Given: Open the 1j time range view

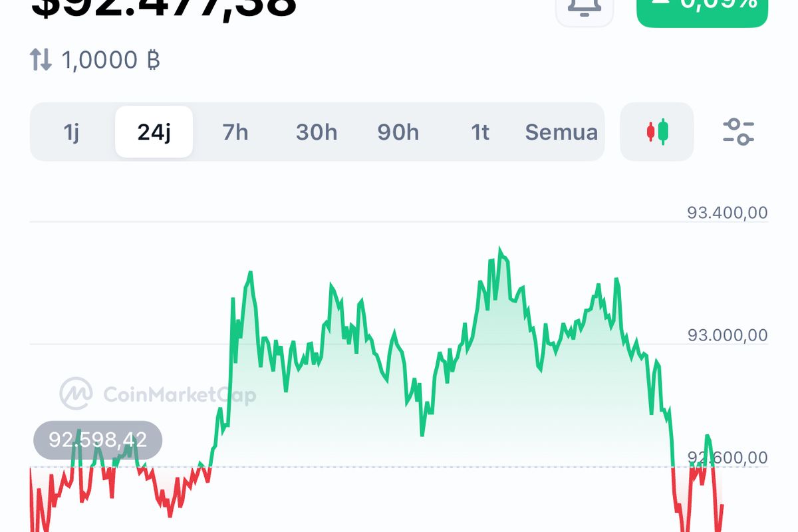Looking at the screenshot, I should point(72,132).
